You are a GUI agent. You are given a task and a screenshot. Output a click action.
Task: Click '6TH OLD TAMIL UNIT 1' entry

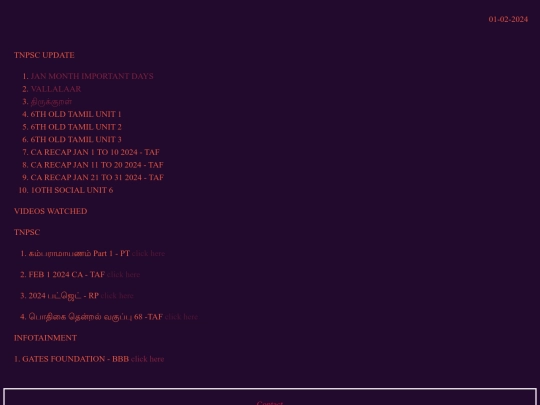[x=76, y=114]
